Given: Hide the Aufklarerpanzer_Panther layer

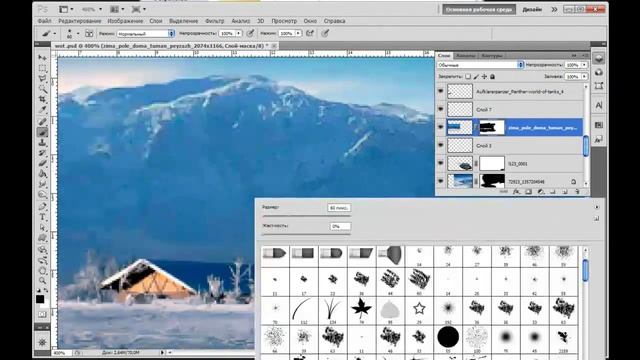Looking at the screenshot, I should pos(440,91).
